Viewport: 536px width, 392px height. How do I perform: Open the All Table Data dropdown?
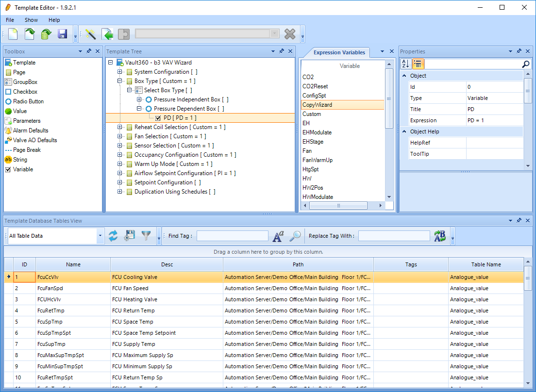[100, 236]
